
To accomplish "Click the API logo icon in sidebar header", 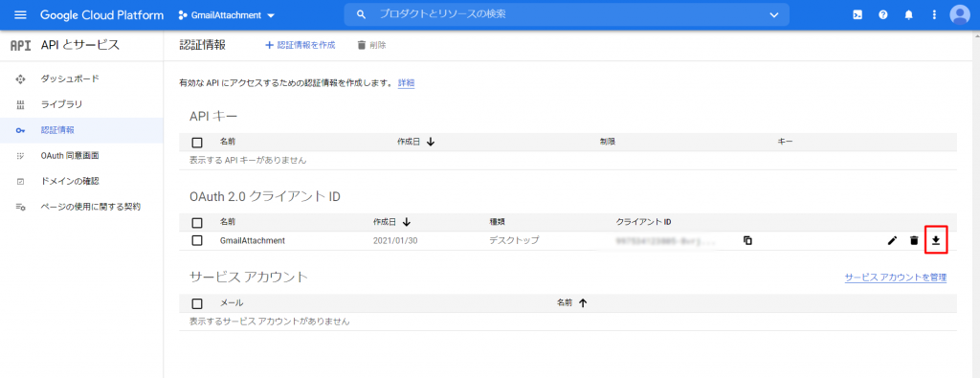I will coord(21,45).
